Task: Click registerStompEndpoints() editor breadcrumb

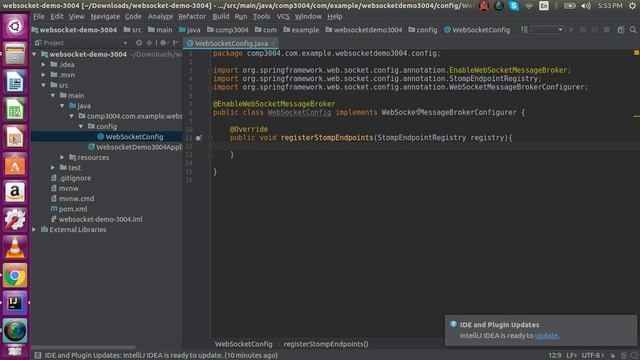Action: (x=326, y=344)
